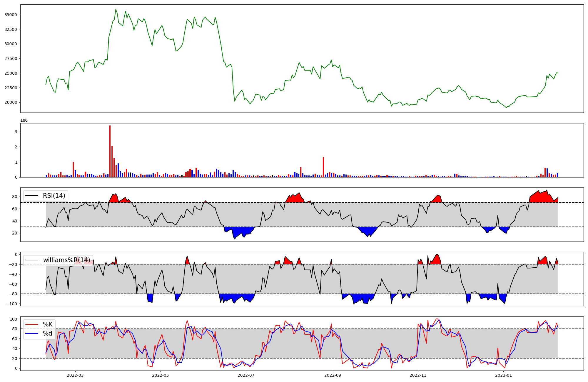Click the highest peak of green price line
The width and height of the screenshot is (588, 382).
pos(116,10)
